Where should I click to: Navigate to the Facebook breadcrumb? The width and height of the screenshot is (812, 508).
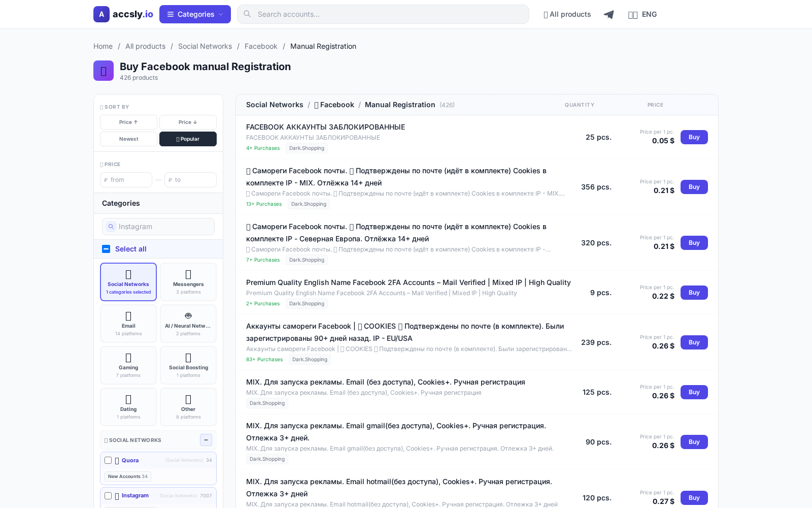coord(261,46)
